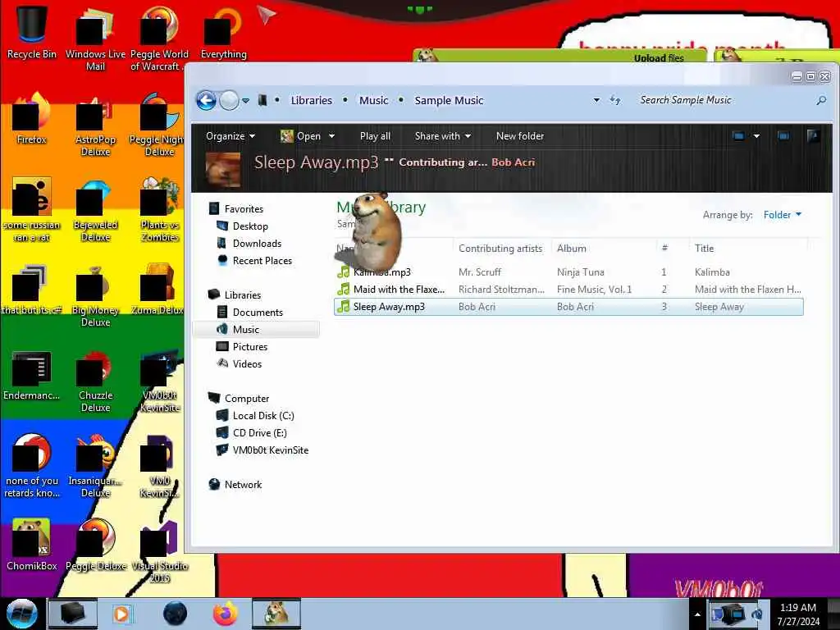Image resolution: width=840 pixels, height=630 pixels.
Task: Select Pictures library
Action: pos(249,347)
